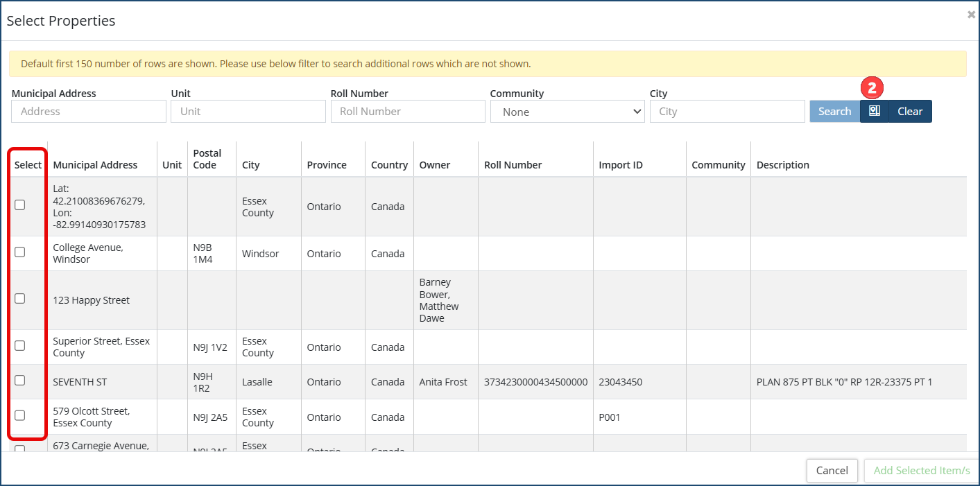Click the Owner column header

(x=435, y=165)
